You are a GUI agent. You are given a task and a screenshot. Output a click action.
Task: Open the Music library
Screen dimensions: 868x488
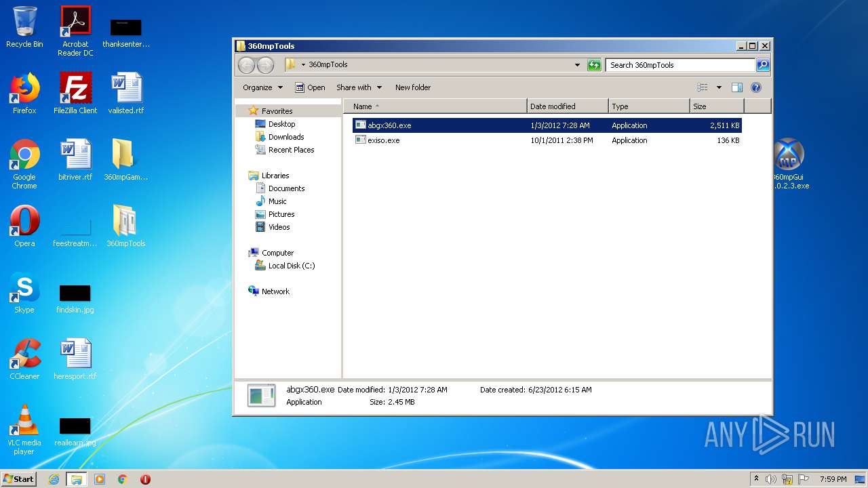tap(277, 201)
